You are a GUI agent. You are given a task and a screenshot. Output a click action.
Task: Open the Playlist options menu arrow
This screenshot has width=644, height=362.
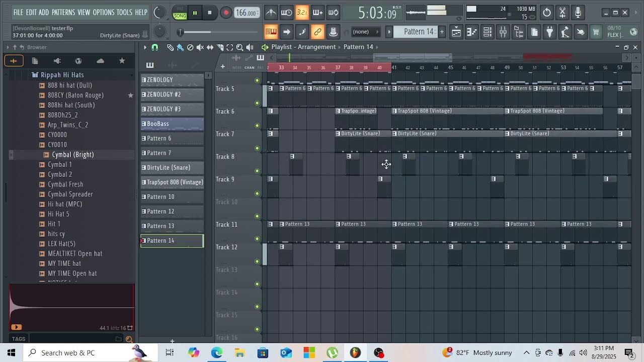(x=145, y=47)
